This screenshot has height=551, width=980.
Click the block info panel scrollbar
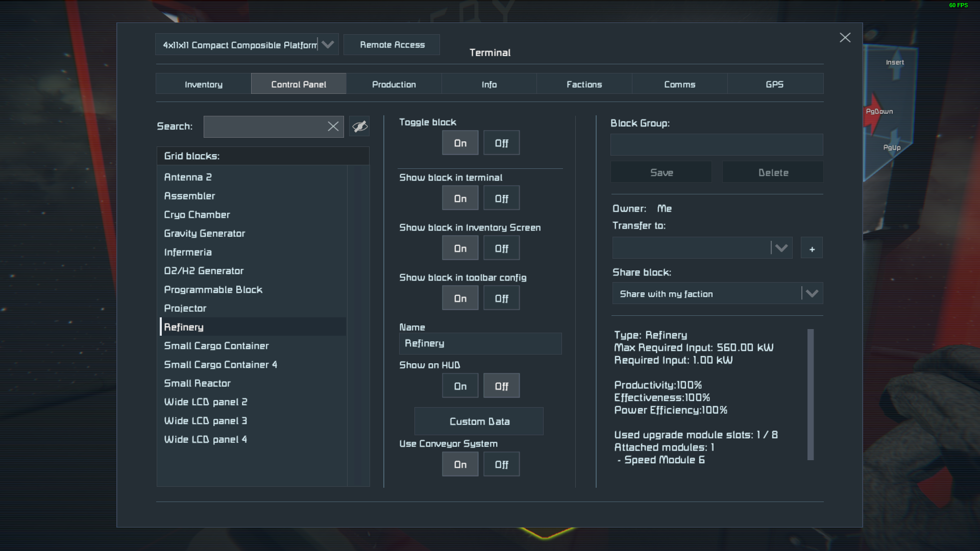click(811, 394)
